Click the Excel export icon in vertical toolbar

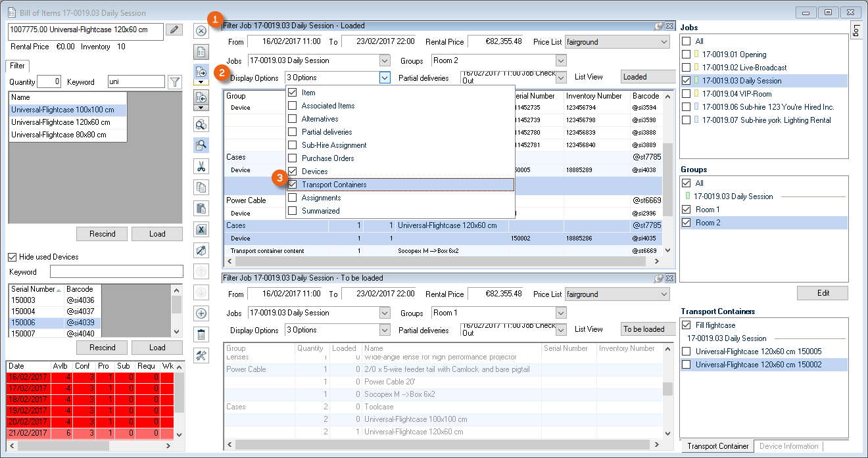point(201,229)
